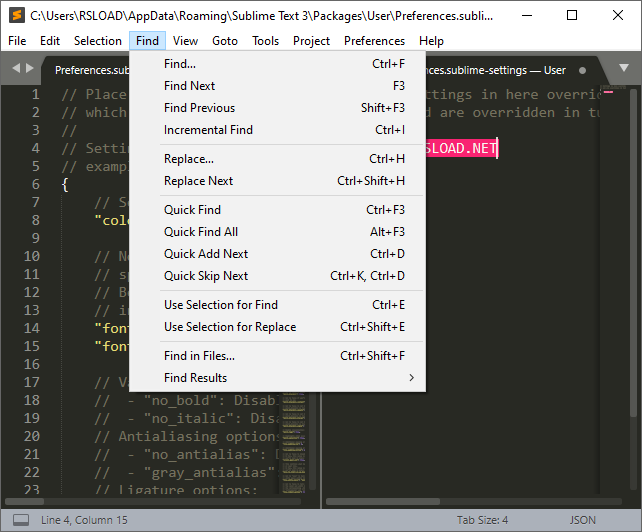Screen dimensions: 642x532
Task: Click line number 14 in gutter
Action: (x=32, y=328)
